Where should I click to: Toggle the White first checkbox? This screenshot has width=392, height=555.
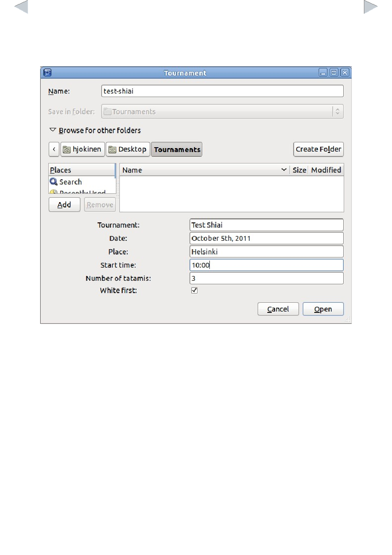[x=194, y=290]
